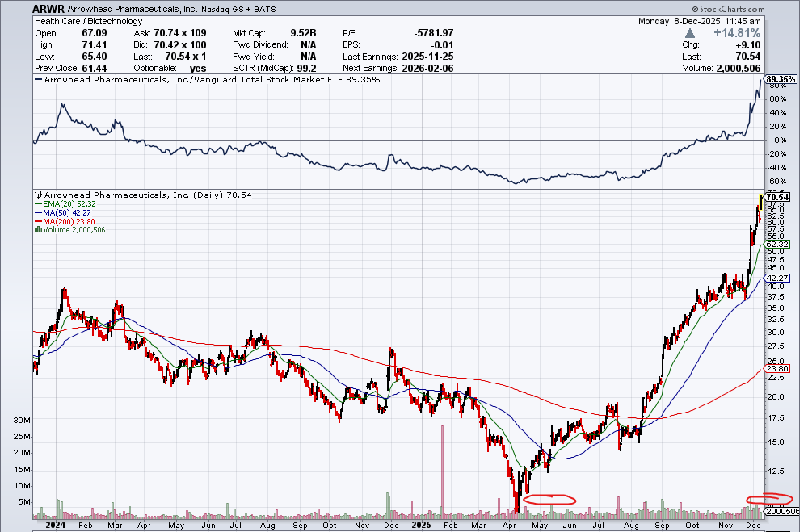The height and width of the screenshot is (532, 808).
Task: Click the relative strength 89.35% value tag
Action: pyautogui.click(x=781, y=79)
